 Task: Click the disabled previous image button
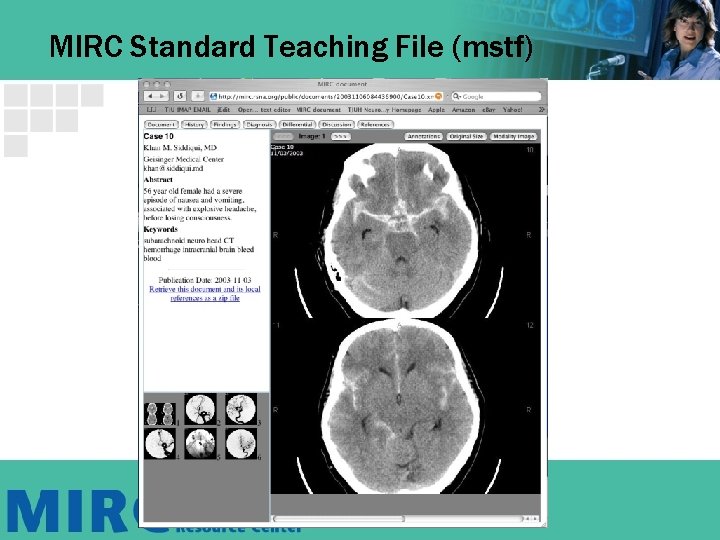283,136
